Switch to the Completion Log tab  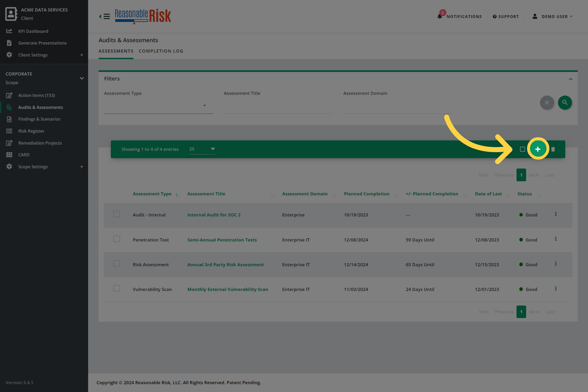coord(161,51)
